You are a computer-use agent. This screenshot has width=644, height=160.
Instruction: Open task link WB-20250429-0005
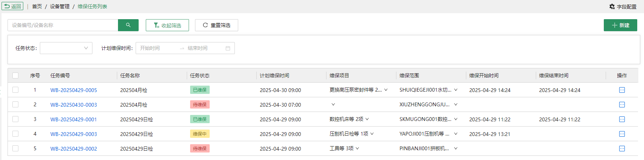pyautogui.click(x=74, y=90)
